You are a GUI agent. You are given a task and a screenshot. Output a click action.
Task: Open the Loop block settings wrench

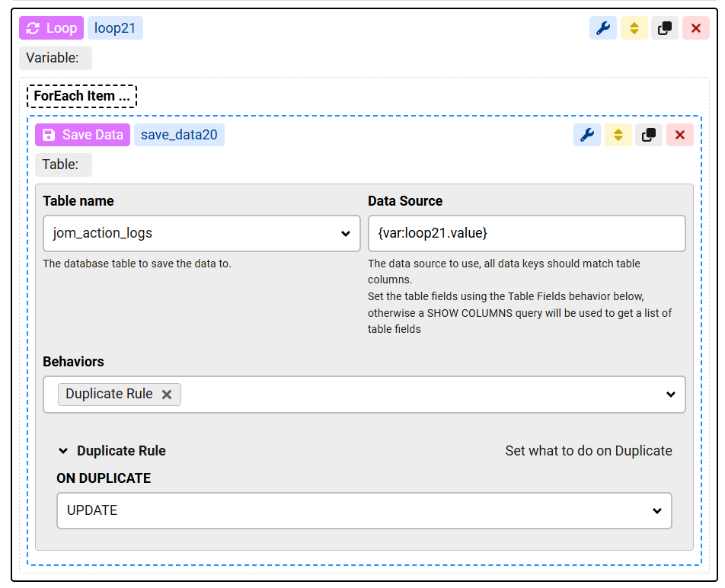pos(602,27)
